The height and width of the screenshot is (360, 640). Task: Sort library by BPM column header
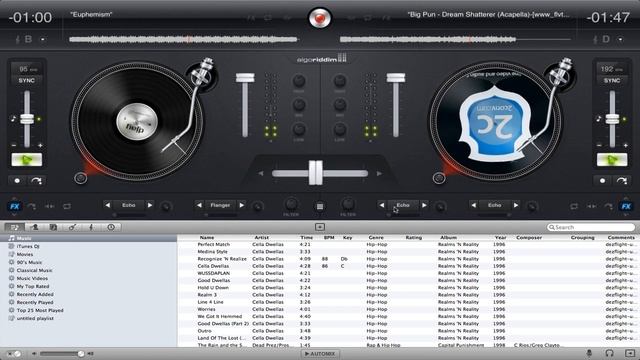click(x=329, y=238)
